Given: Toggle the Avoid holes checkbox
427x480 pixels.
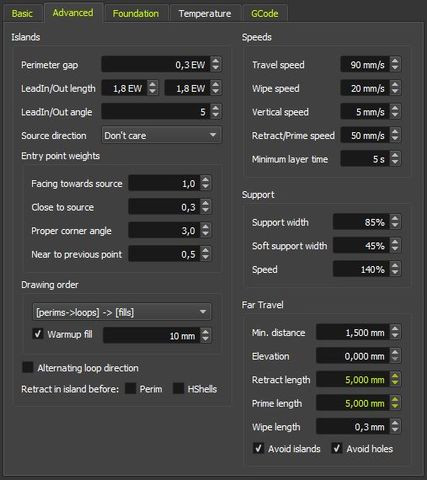Looking at the screenshot, I should click(x=337, y=448).
